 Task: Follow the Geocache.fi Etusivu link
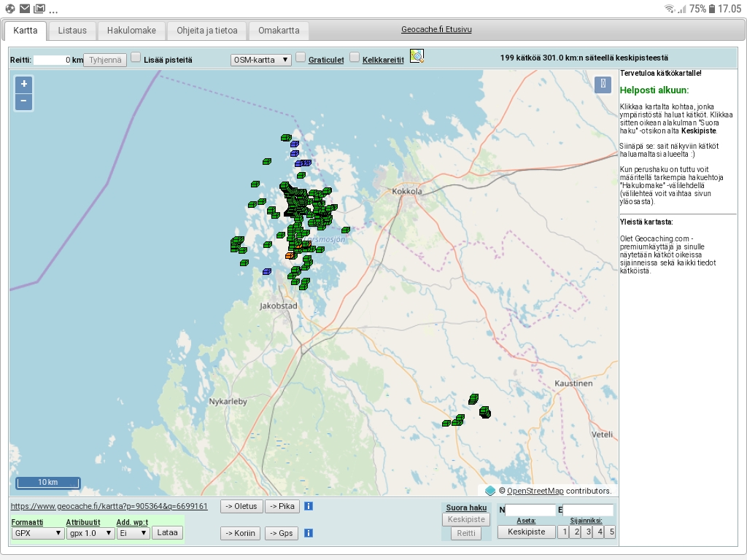click(436, 30)
